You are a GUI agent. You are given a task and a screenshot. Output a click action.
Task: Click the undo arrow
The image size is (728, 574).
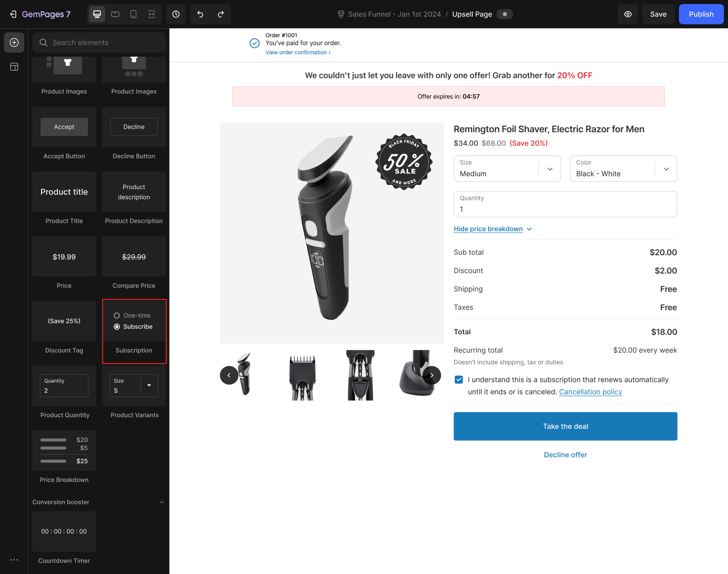[200, 14]
